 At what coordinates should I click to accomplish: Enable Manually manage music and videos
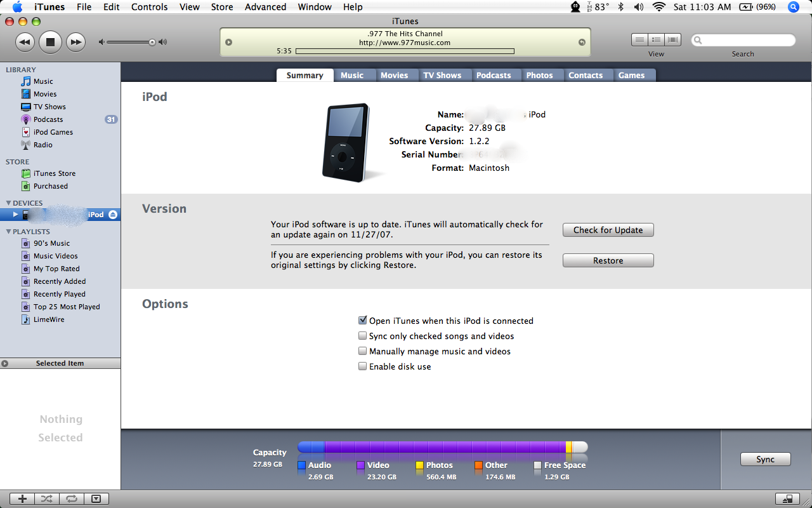click(x=363, y=351)
